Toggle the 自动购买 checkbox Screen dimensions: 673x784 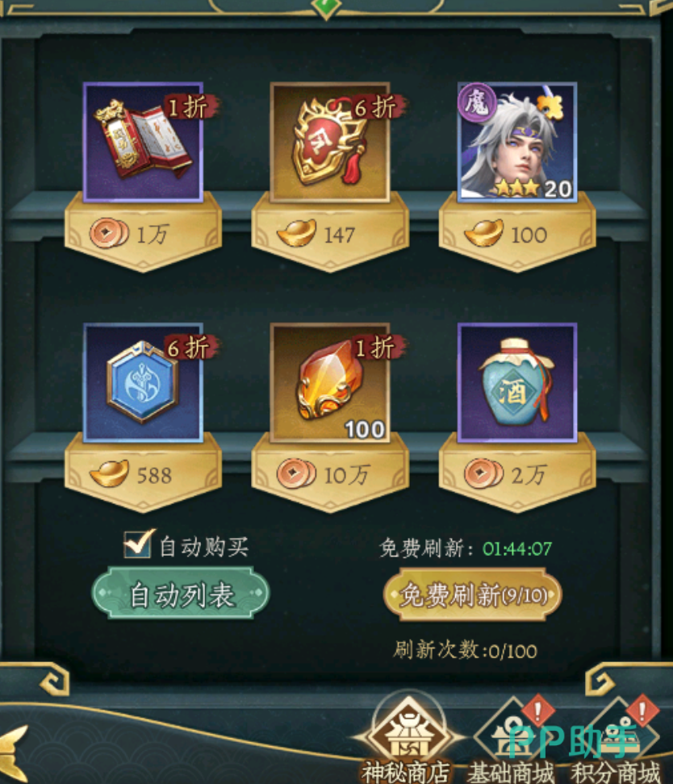[138, 544]
